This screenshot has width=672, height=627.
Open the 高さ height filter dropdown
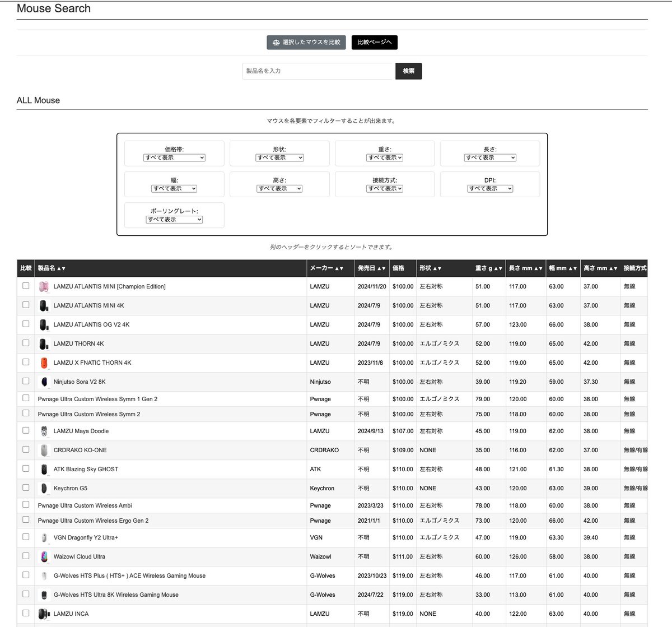click(x=279, y=189)
